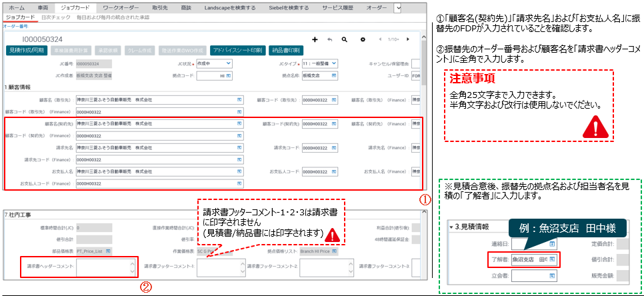
Task: Go to next record with right arrow
Action: [x=408, y=40]
